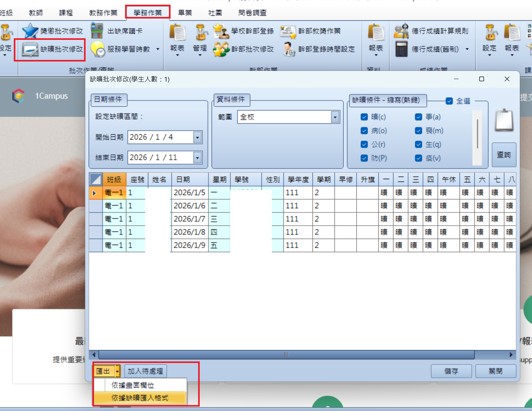The width and height of the screenshot is (532, 411).
Task: Click horizontal scrollbar thumb of grid
Action: pyautogui.click(x=286, y=355)
